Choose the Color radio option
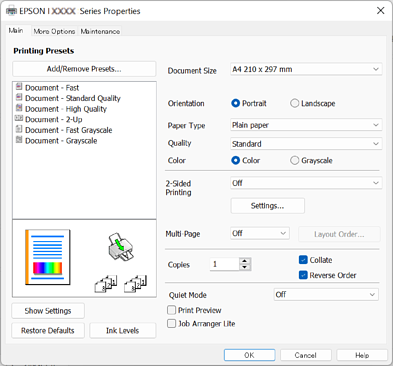The height and width of the screenshot is (366, 393). click(x=236, y=161)
